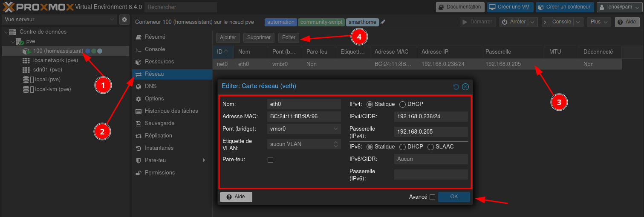Close the Carte réseau edit dialog
This screenshot has width=644, height=217.
465,87
